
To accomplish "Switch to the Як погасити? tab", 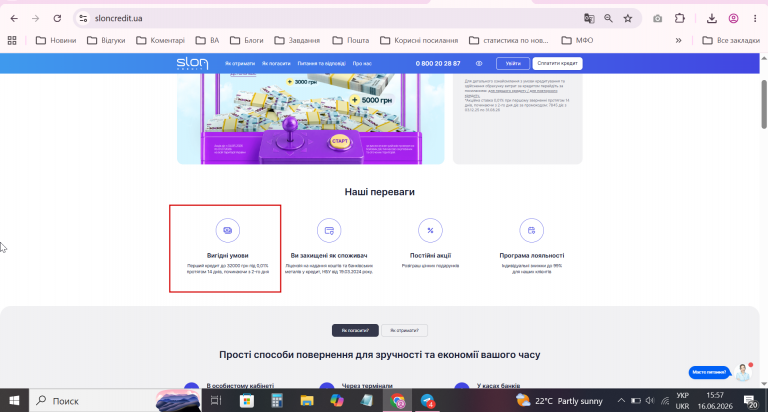I will pos(355,331).
